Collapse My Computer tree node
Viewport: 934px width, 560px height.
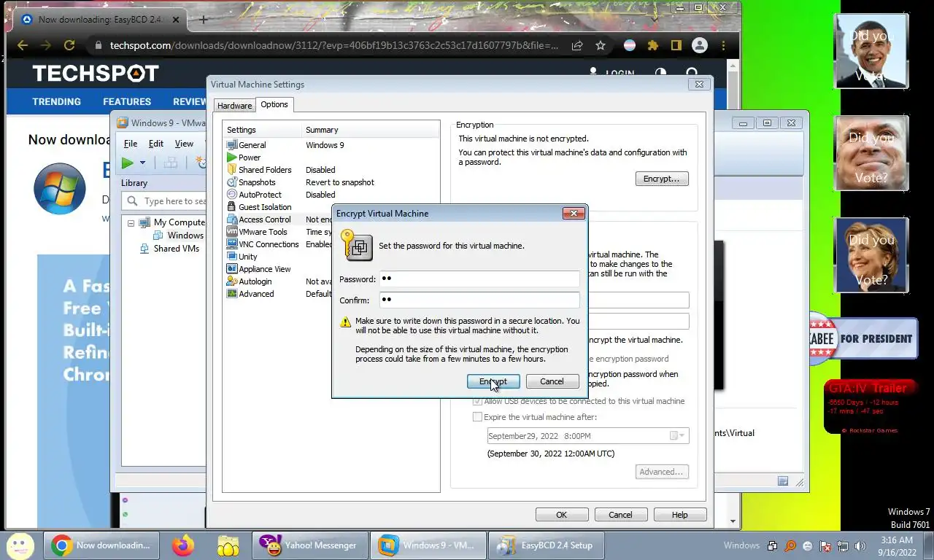[131, 223]
